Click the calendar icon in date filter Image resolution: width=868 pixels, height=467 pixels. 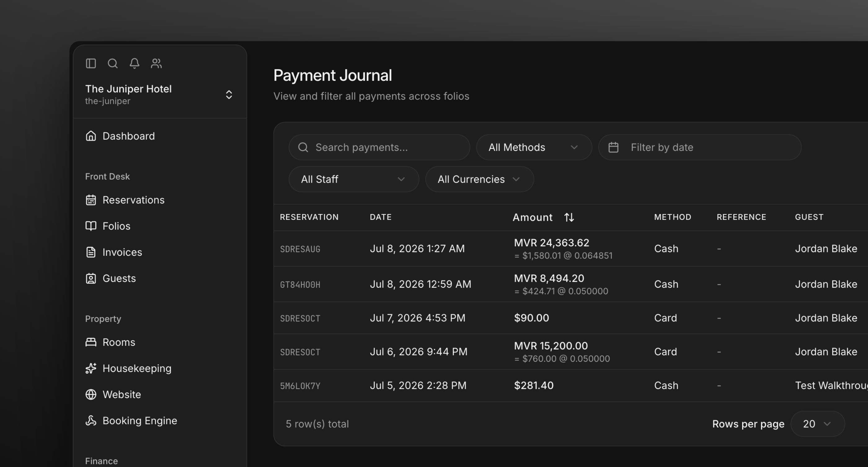(613, 147)
